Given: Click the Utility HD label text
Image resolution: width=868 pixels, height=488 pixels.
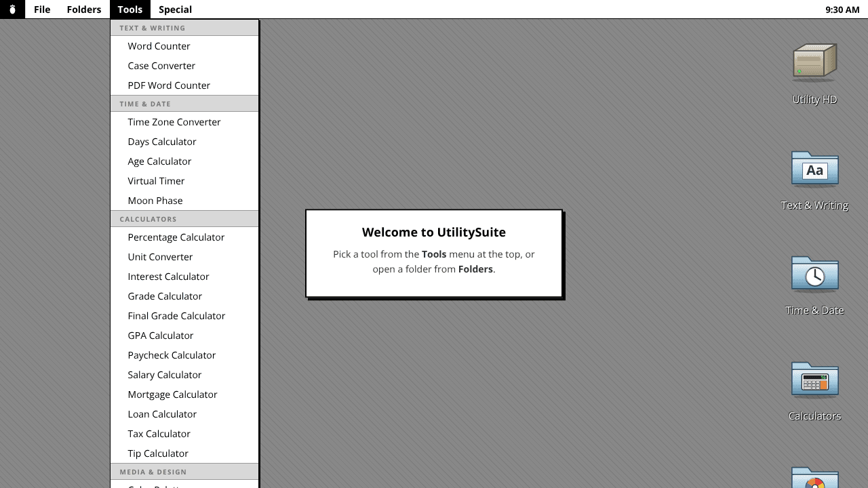Looking at the screenshot, I should point(814,100).
